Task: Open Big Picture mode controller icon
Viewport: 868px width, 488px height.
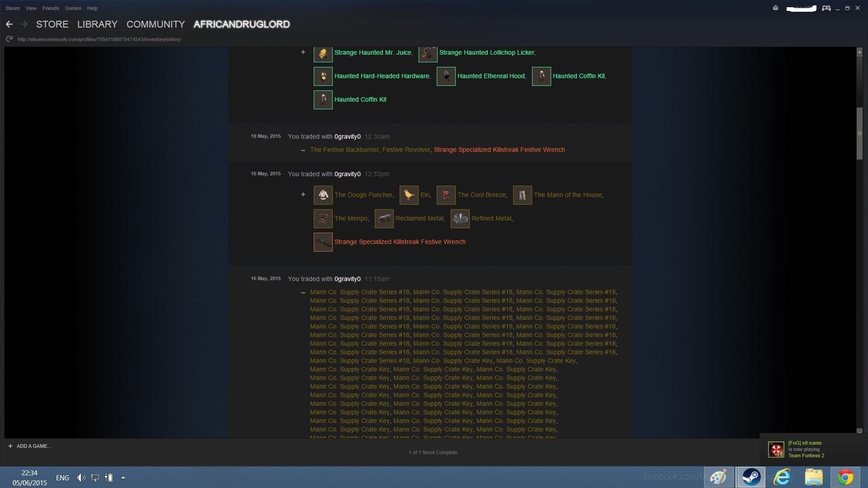Action: coord(826,8)
